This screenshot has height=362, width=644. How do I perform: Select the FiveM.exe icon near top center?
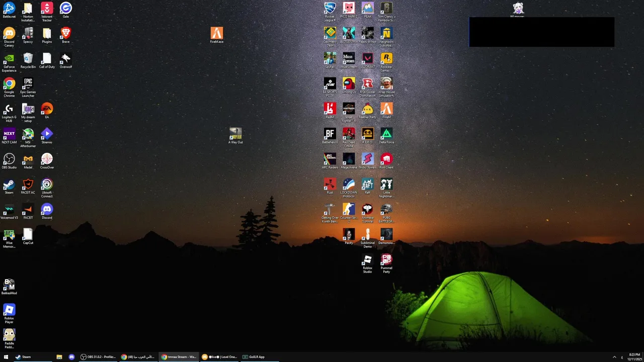(x=217, y=35)
